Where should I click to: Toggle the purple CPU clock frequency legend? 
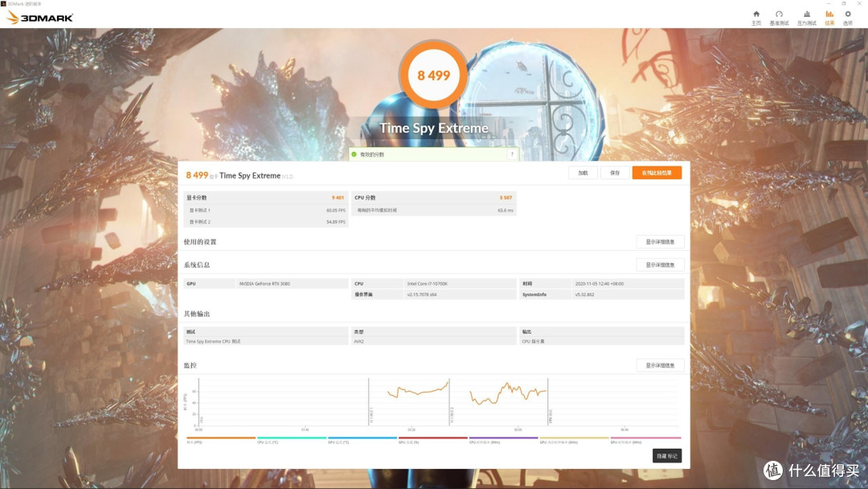point(504,440)
